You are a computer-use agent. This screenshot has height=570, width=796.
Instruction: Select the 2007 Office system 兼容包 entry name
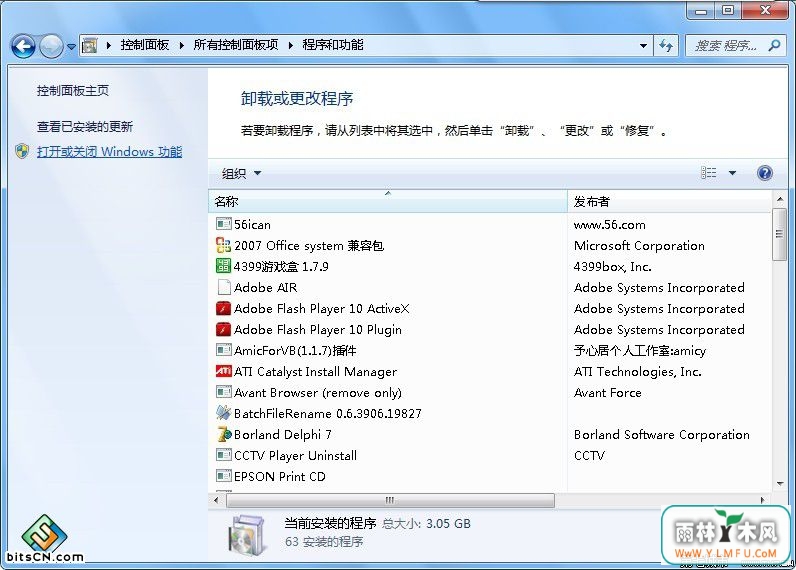coord(309,246)
